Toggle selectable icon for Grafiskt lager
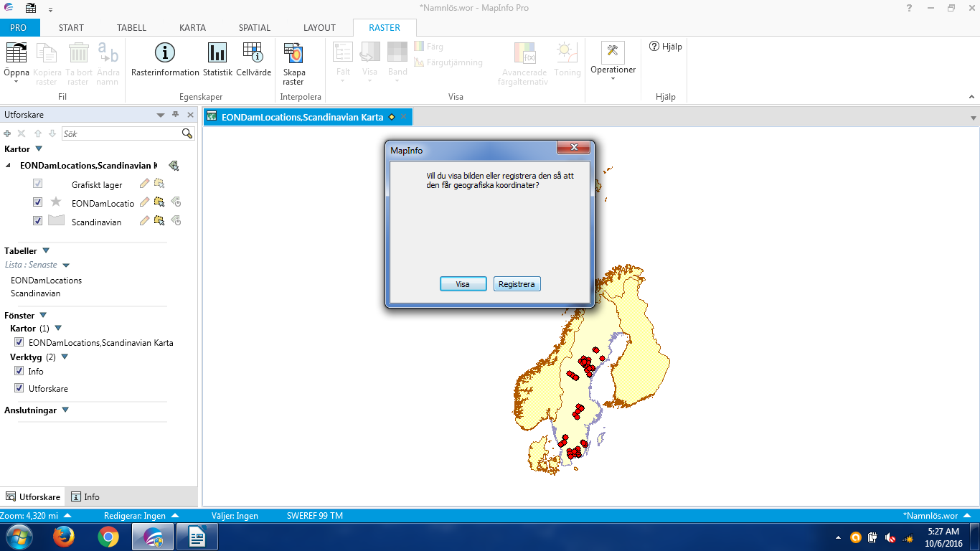 coord(159,184)
